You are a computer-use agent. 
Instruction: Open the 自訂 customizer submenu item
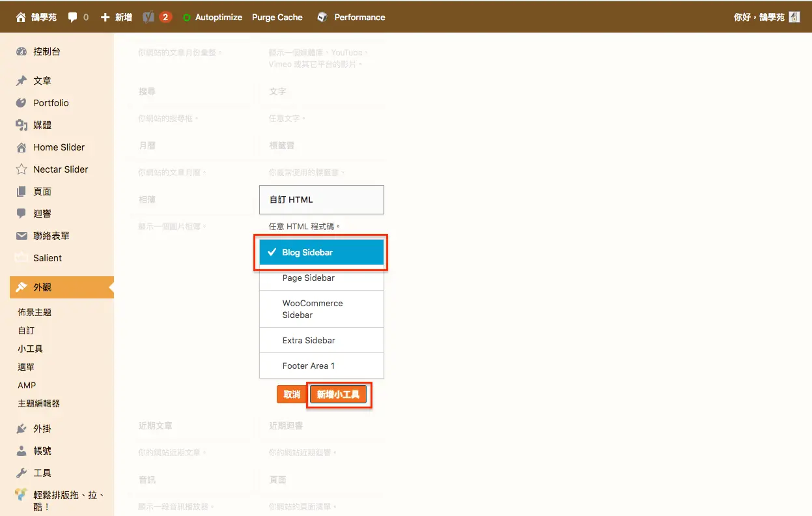(x=26, y=330)
